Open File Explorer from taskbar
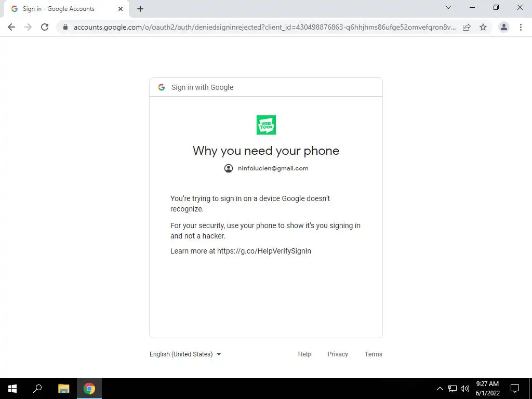The image size is (532, 399). tap(63, 389)
